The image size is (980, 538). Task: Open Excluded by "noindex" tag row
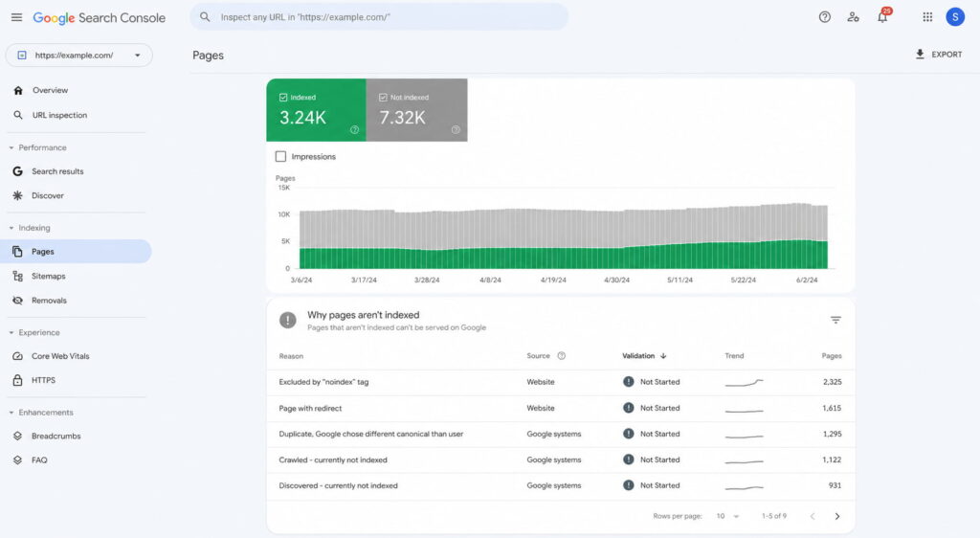[561, 382]
